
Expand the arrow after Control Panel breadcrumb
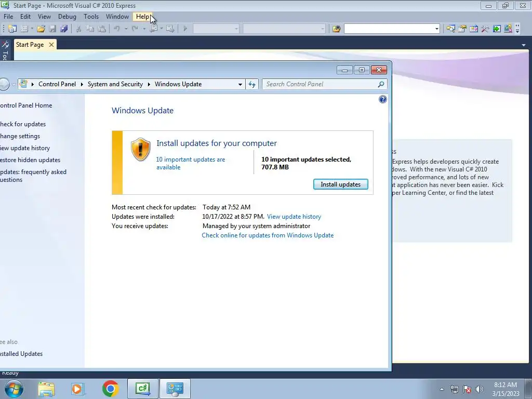[82, 84]
